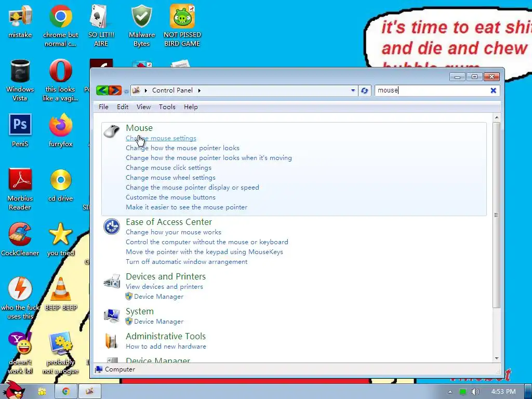The width and height of the screenshot is (532, 399).
Task: Open the File menu
Action: pyautogui.click(x=103, y=107)
